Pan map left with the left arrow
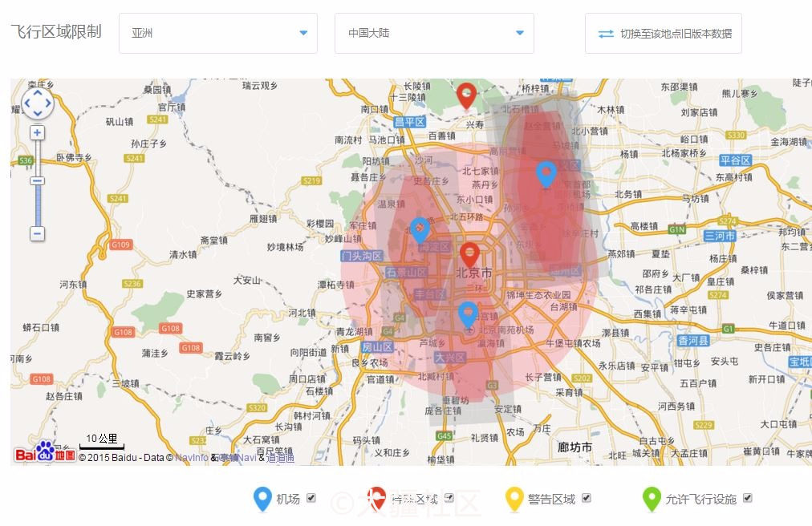The image size is (812, 526). (x=27, y=103)
